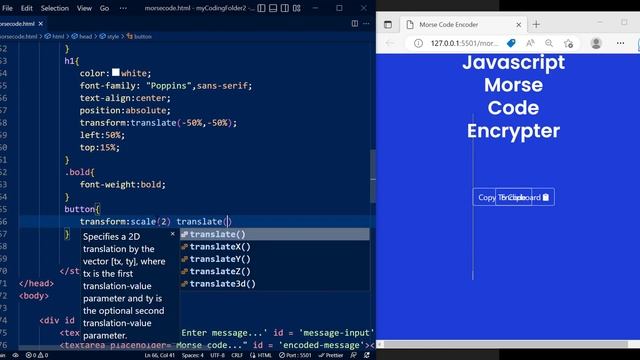The height and width of the screenshot is (360, 640).
Task: Click zoom magnifier icon in address bar
Action: click(549, 43)
